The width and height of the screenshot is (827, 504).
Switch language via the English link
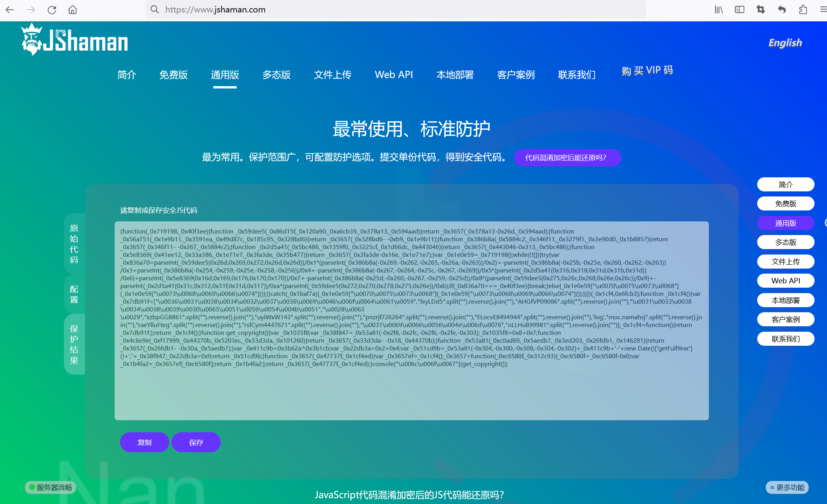[785, 43]
